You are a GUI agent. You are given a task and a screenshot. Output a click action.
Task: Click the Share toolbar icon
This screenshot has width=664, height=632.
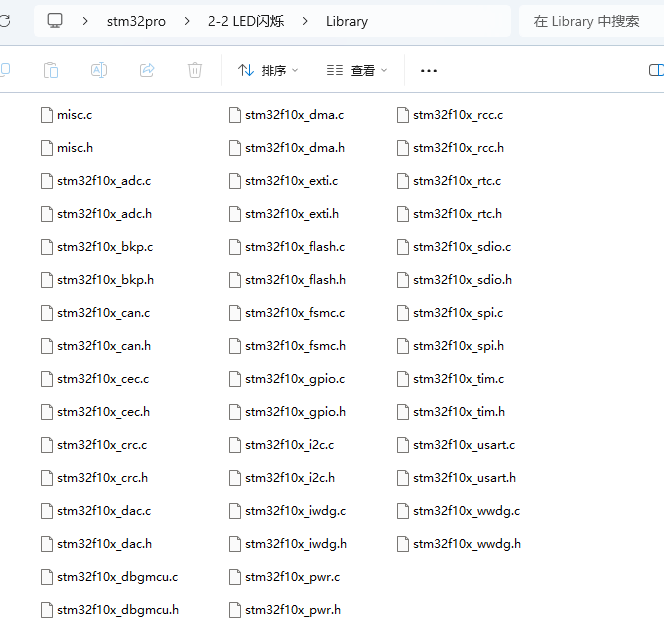[x=147, y=70]
